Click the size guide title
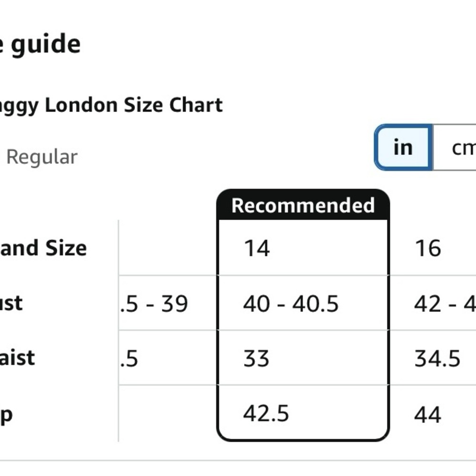 click(40, 44)
